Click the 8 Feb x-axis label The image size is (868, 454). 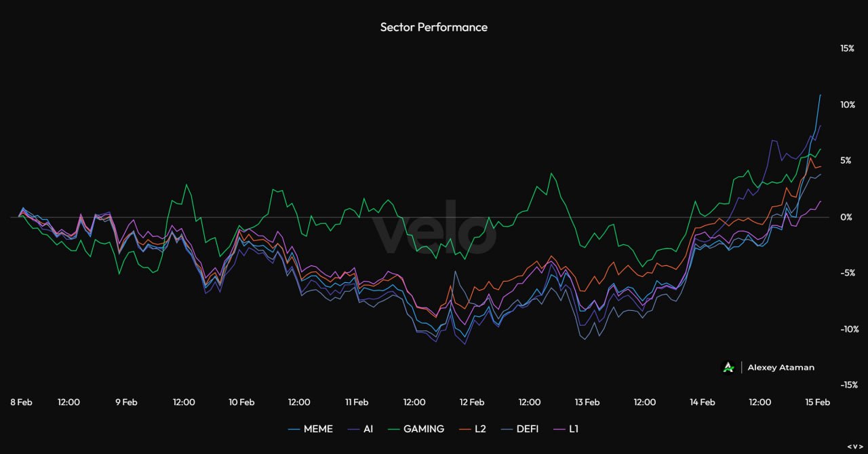click(21, 402)
